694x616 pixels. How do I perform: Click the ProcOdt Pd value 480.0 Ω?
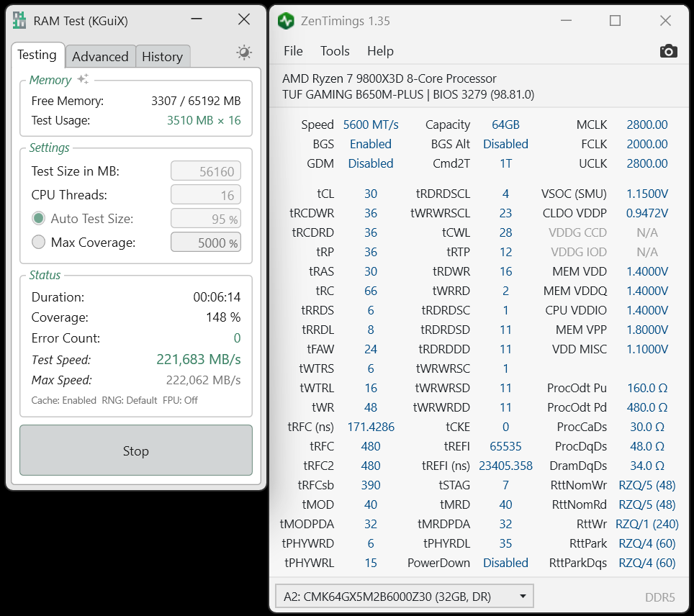coord(646,407)
